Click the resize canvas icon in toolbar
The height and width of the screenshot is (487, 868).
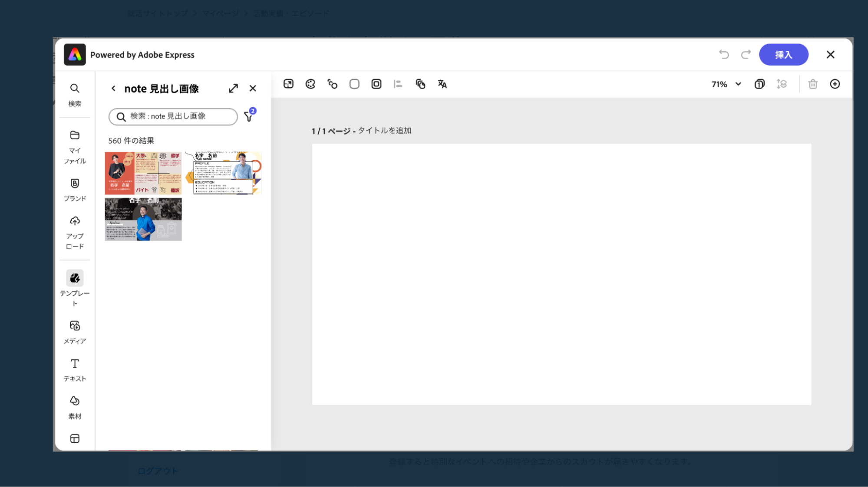click(x=288, y=84)
